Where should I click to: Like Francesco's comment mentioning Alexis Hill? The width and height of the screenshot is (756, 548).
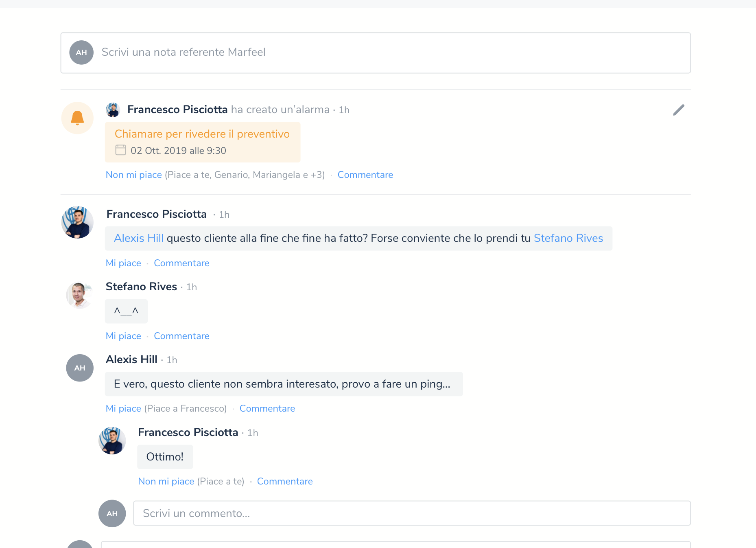point(123,263)
